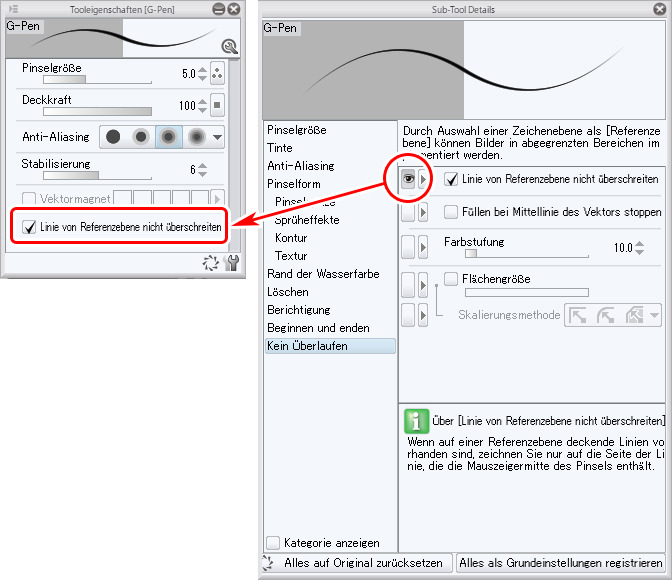Click Tooleigenschaften panel vertical scrollbar
Image resolution: width=672 pixels, height=580 pixels.
click(234, 154)
